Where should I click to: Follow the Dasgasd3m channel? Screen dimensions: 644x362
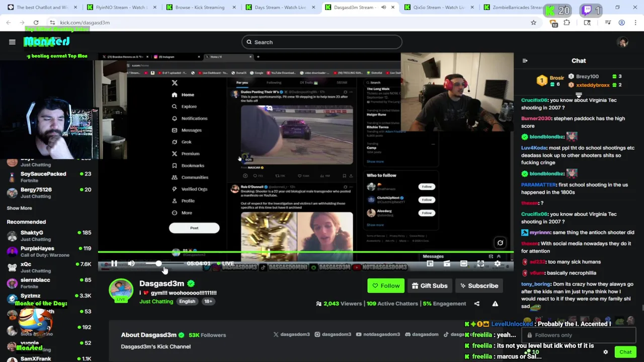pos(386,286)
